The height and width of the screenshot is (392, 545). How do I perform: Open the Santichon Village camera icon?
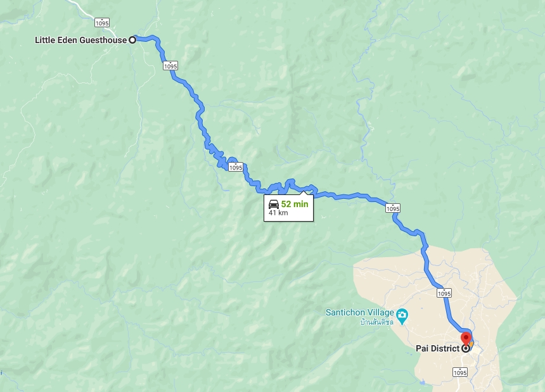pyautogui.click(x=402, y=315)
